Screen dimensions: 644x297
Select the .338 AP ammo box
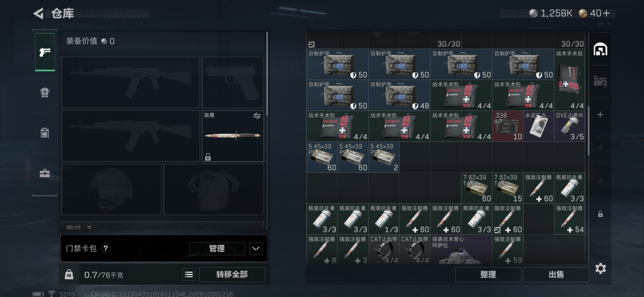(508, 126)
